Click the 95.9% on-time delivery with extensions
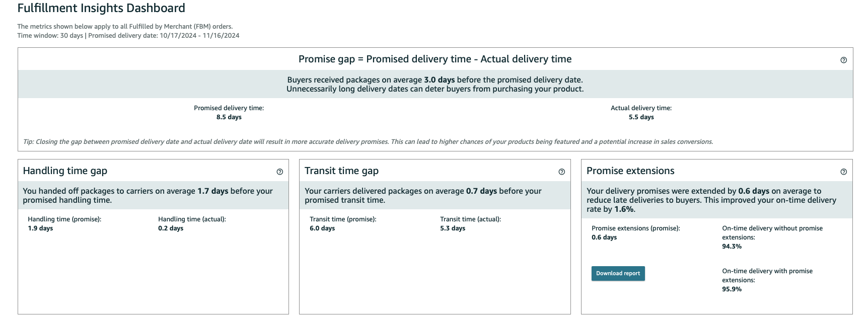 [x=732, y=289]
